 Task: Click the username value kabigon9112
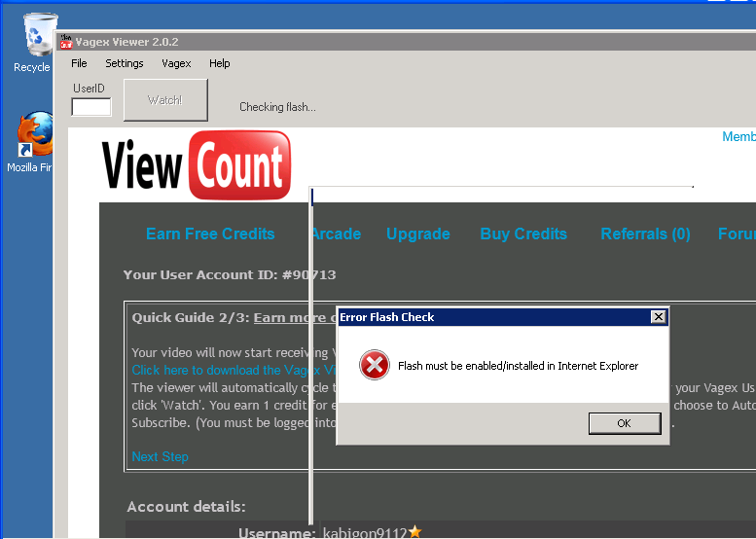[365, 533]
